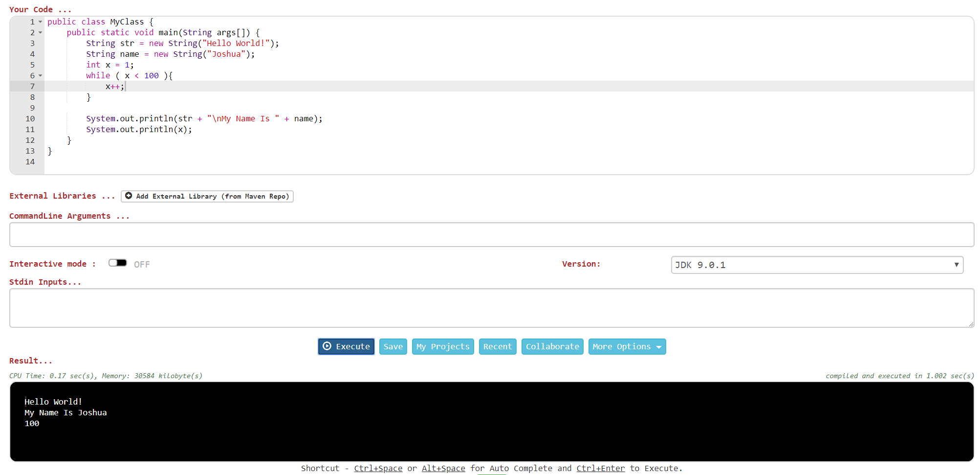Click the "Hello World!" string literal in code
The height and width of the screenshot is (475, 980).
pyautogui.click(x=236, y=43)
